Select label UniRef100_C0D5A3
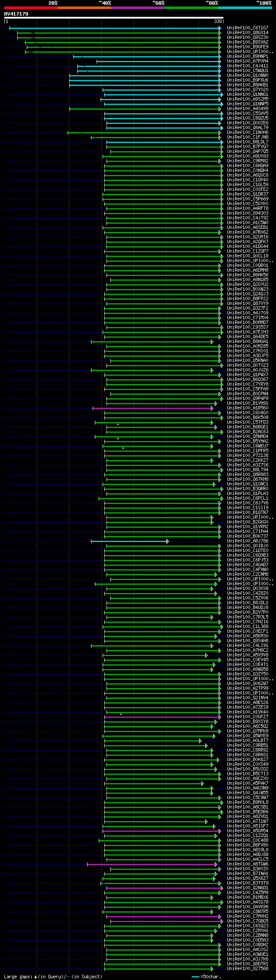 tap(247, 940)
